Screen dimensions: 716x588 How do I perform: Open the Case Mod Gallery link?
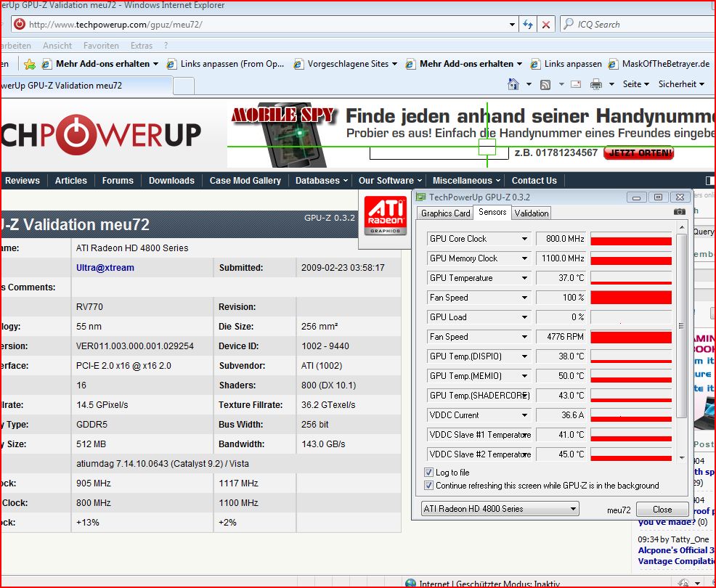click(245, 180)
